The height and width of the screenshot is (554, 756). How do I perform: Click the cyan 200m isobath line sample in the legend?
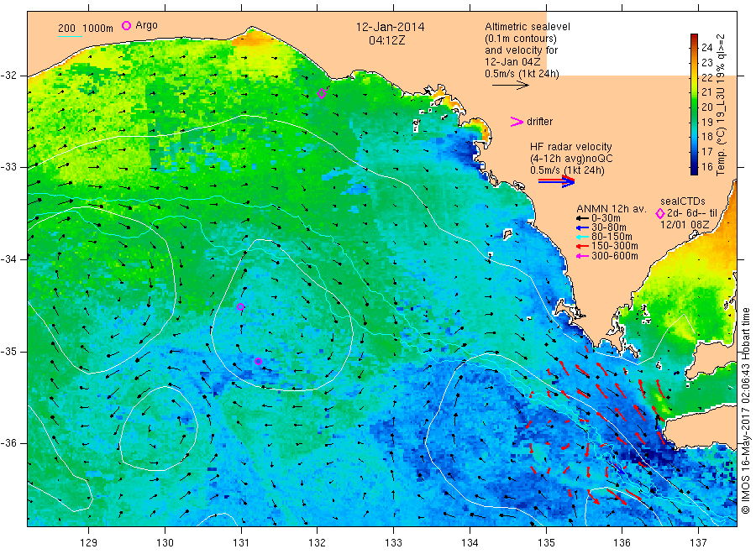tap(70, 36)
